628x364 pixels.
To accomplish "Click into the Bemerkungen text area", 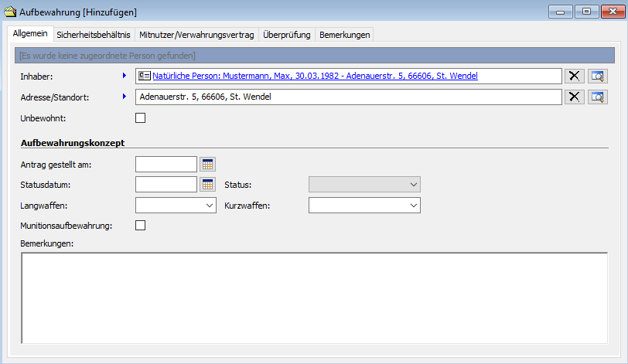I will (313, 298).
